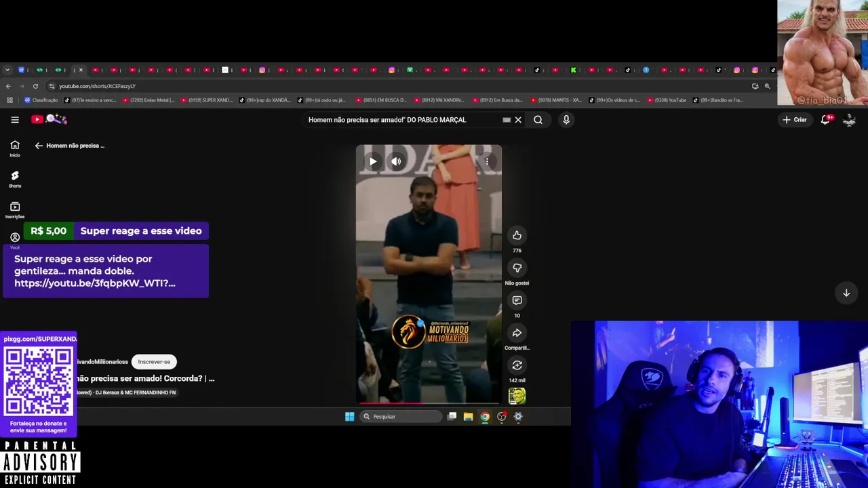
Task: Open Task View in the taskbar
Action: click(x=452, y=417)
